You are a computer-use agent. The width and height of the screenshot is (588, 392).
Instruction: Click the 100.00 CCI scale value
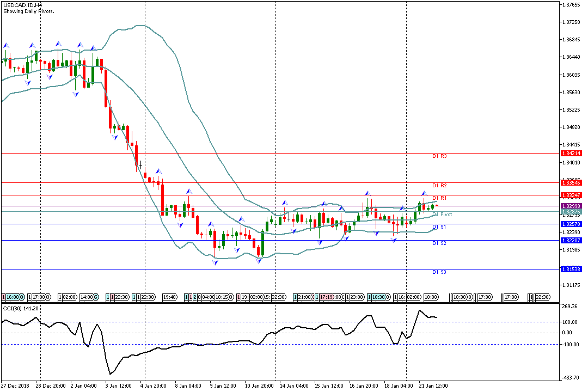point(569,322)
